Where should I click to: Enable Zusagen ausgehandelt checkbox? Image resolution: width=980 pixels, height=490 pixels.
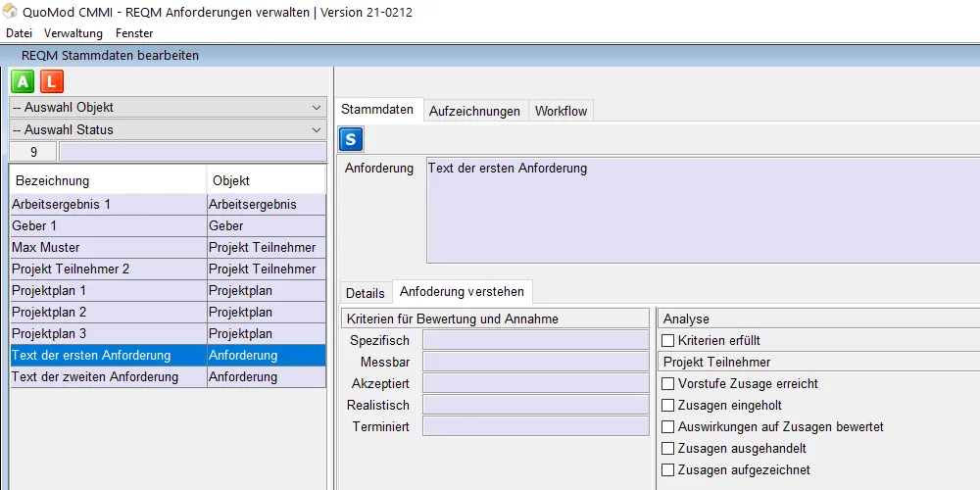[668, 449]
